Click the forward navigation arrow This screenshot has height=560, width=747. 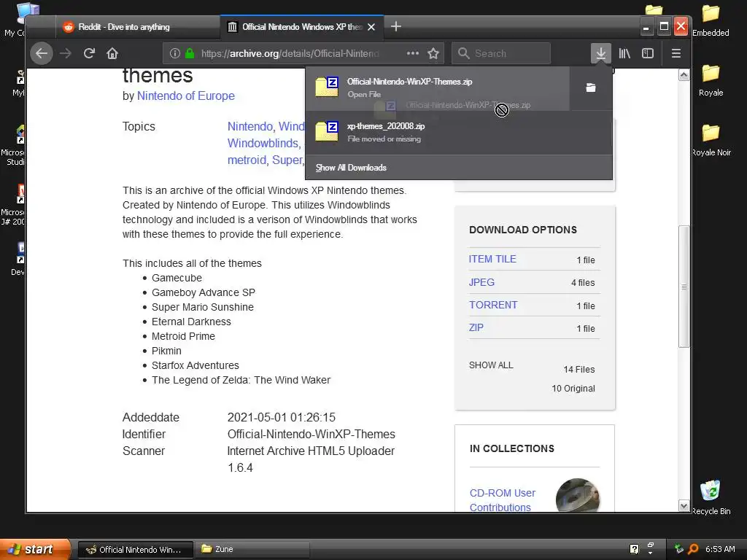(x=66, y=53)
